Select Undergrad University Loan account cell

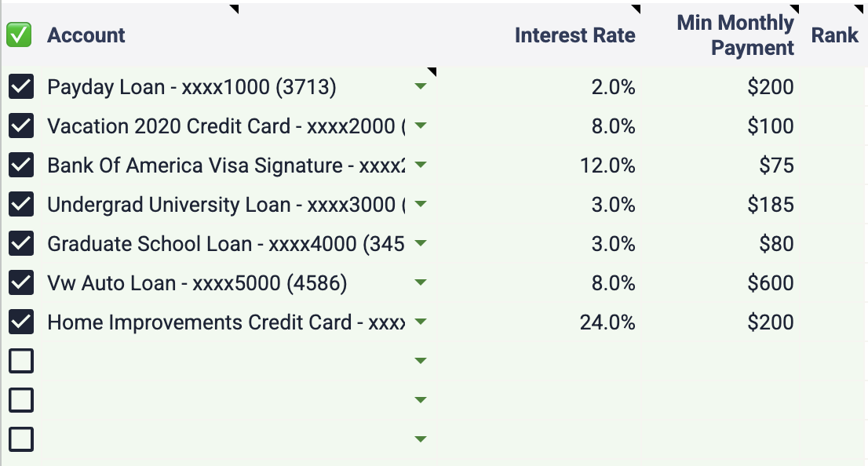click(x=226, y=205)
